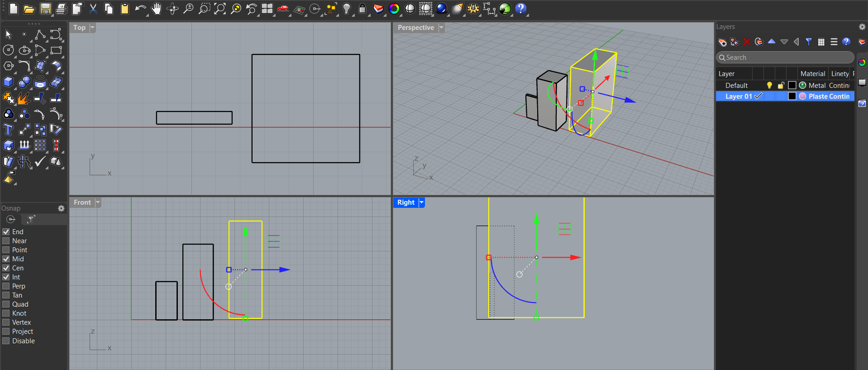This screenshot has height=370, width=868.
Task: Click the Explode tool icon
Action: click(24, 98)
